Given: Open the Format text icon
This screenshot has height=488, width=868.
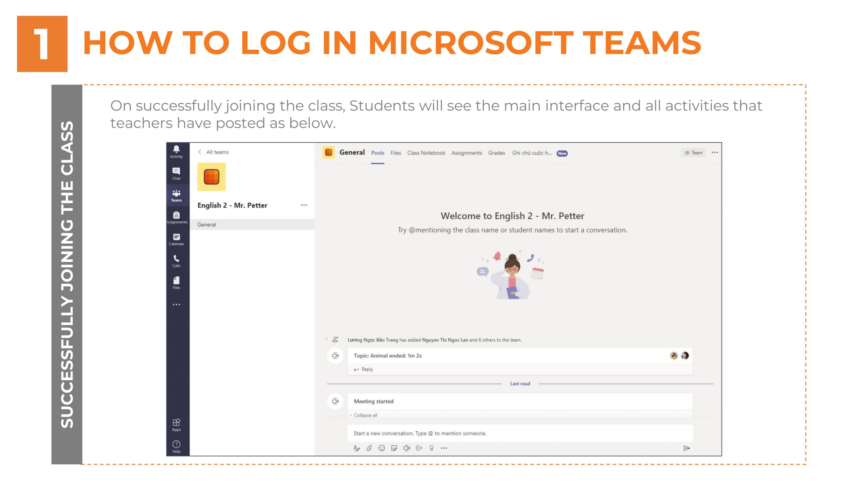Looking at the screenshot, I should coord(356,448).
